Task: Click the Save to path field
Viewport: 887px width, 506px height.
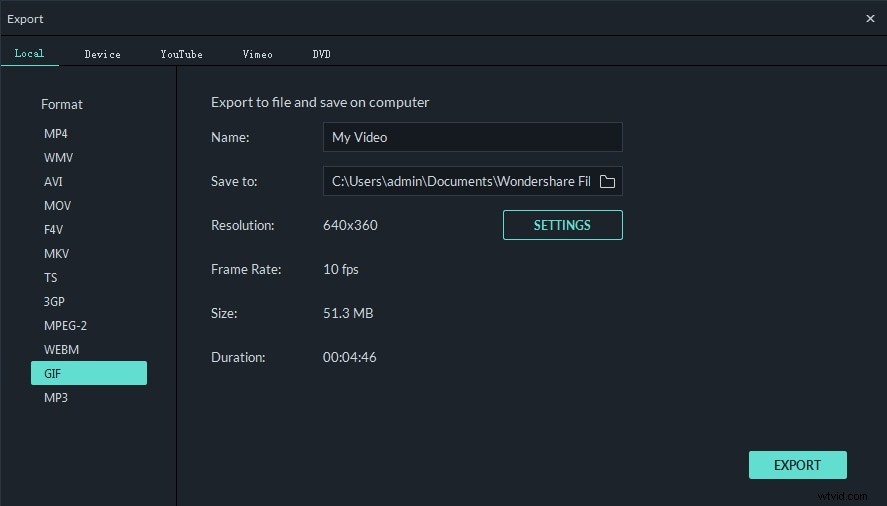Action: [x=472, y=181]
